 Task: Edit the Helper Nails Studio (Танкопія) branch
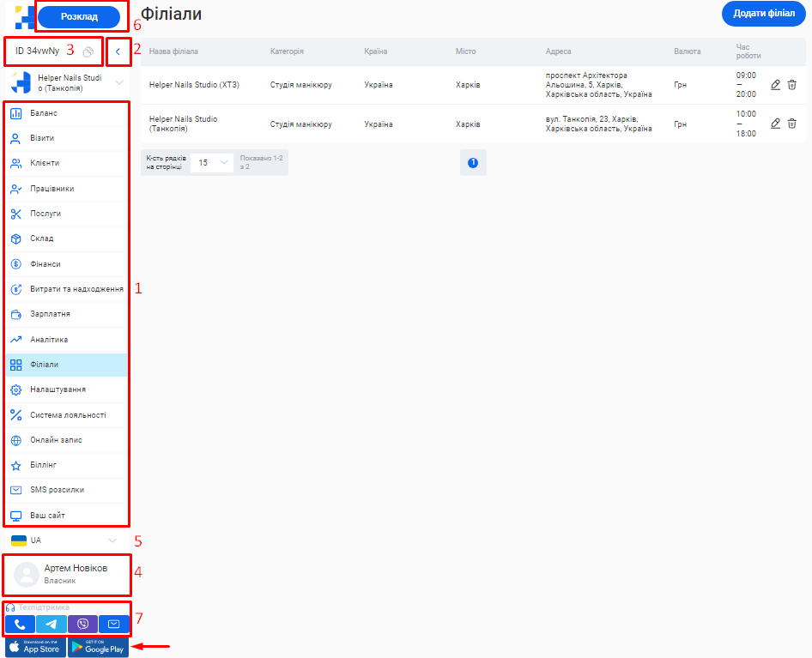point(775,124)
